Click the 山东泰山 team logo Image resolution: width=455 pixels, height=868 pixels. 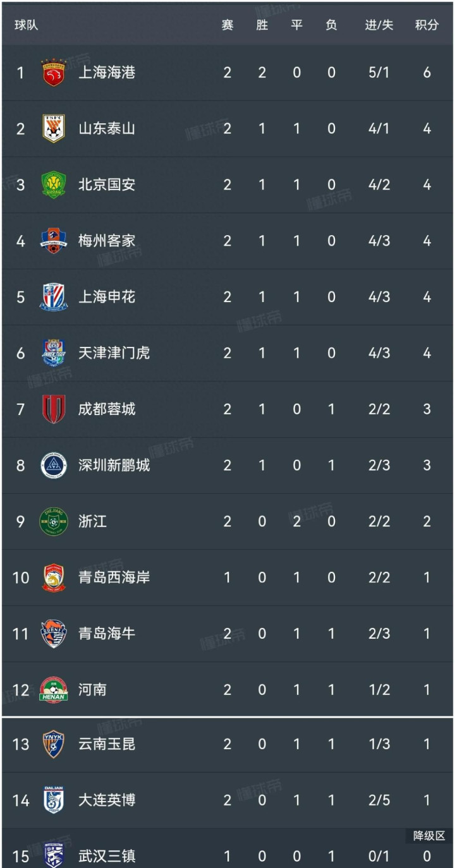tap(54, 129)
